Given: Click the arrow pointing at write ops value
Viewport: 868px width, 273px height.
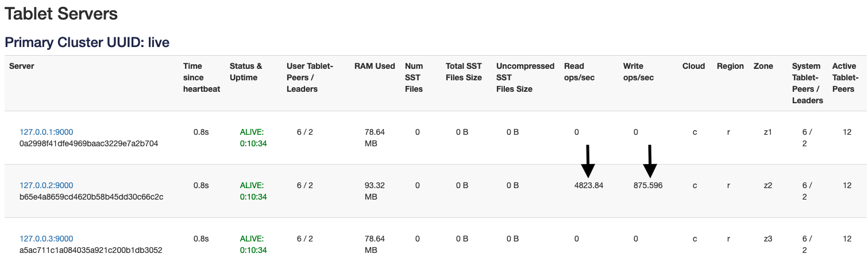Looking at the screenshot, I should tap(650, 162).
